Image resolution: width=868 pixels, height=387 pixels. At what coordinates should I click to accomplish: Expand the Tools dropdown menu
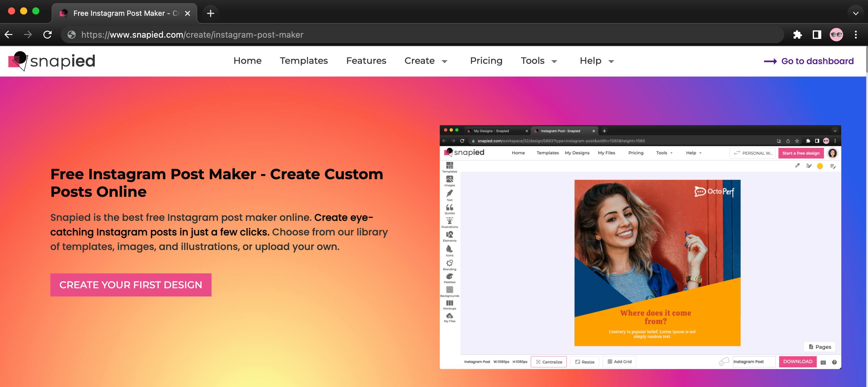(539, 61)
